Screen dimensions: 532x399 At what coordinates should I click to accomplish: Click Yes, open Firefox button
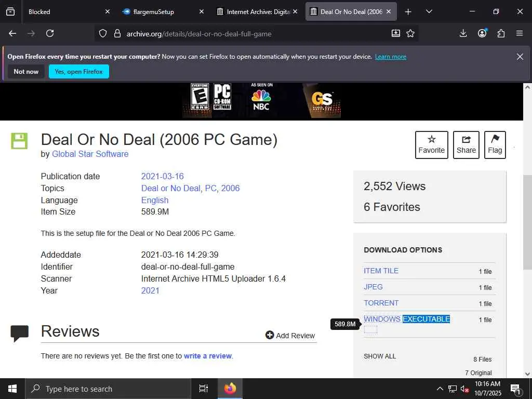pos(79,72)
